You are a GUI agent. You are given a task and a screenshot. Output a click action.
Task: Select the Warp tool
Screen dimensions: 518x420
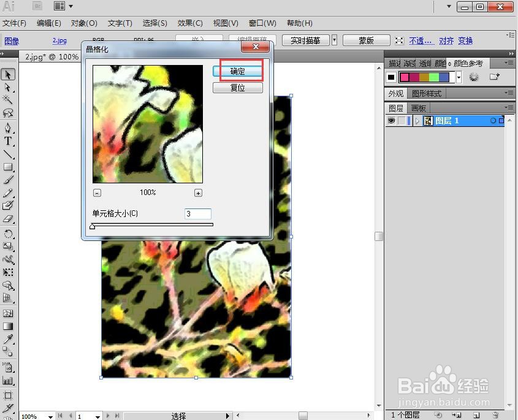(8, 259)
